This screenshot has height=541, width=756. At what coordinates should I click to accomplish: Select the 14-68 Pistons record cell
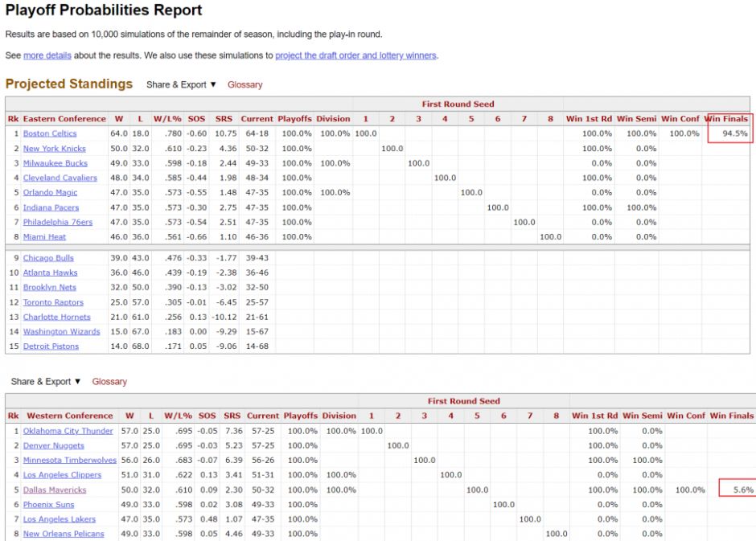(x=257, y=346)
